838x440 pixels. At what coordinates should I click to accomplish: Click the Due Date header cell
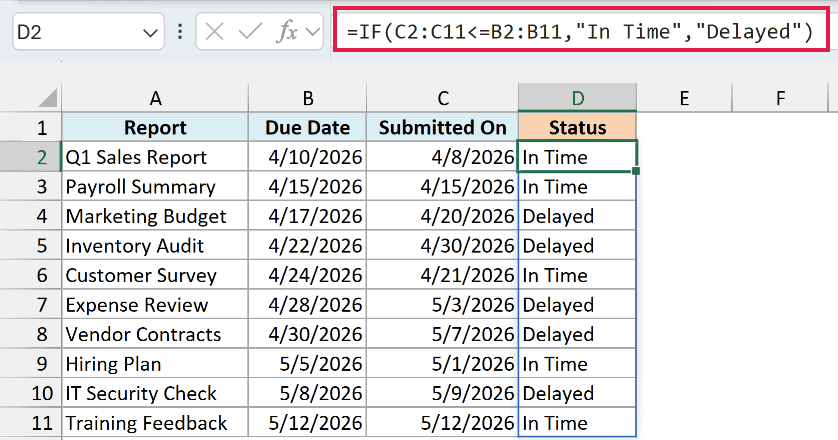tap(307, 127)
